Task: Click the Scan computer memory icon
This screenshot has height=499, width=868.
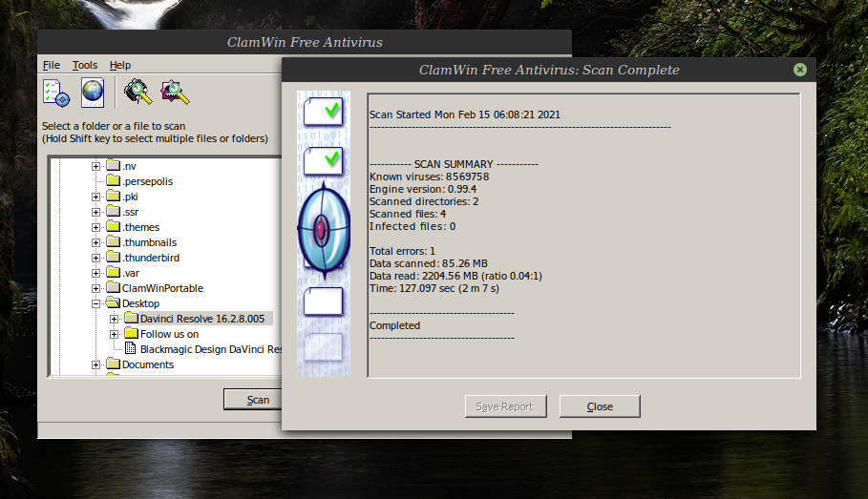Action: tap(138, 92)
